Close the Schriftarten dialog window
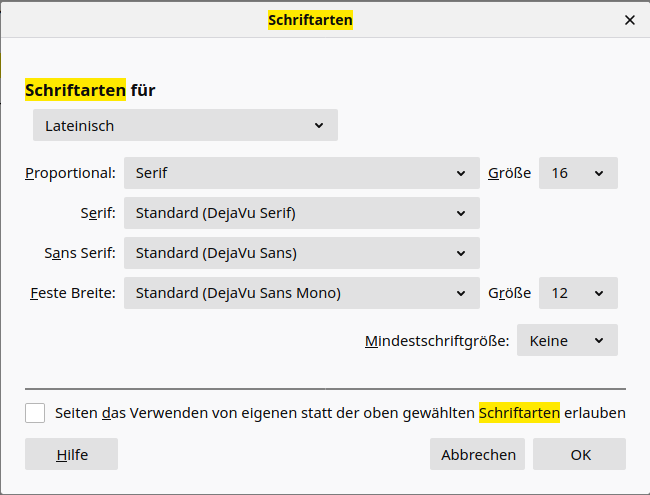Viewport: 650px width, 495px height. point(630,19)
